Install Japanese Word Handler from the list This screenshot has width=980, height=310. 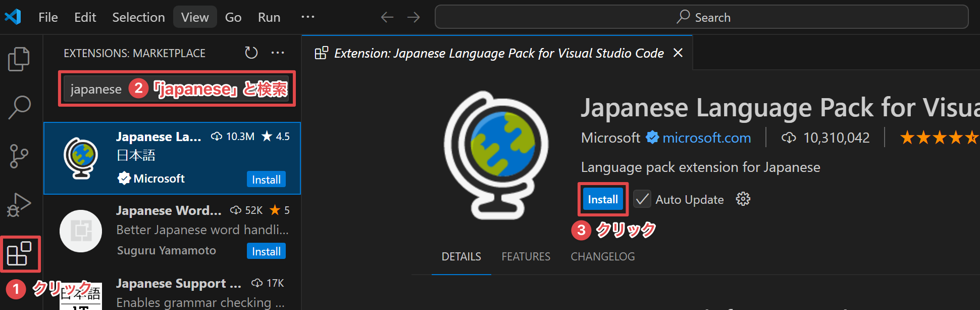[x=266, y=251]
